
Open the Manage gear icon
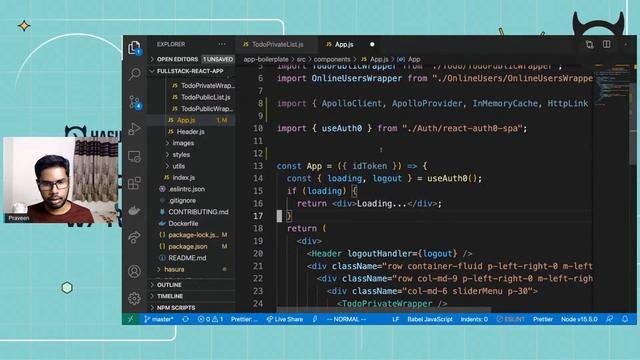point(134,298)
